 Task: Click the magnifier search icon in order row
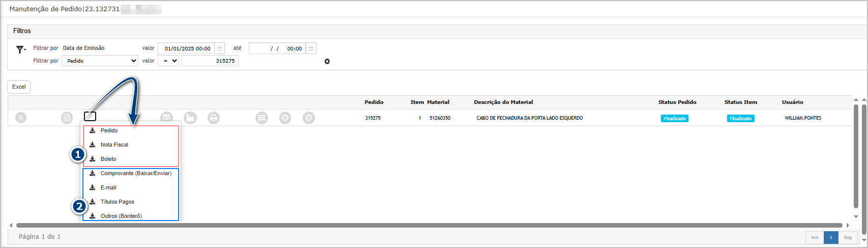pos(20,118)
